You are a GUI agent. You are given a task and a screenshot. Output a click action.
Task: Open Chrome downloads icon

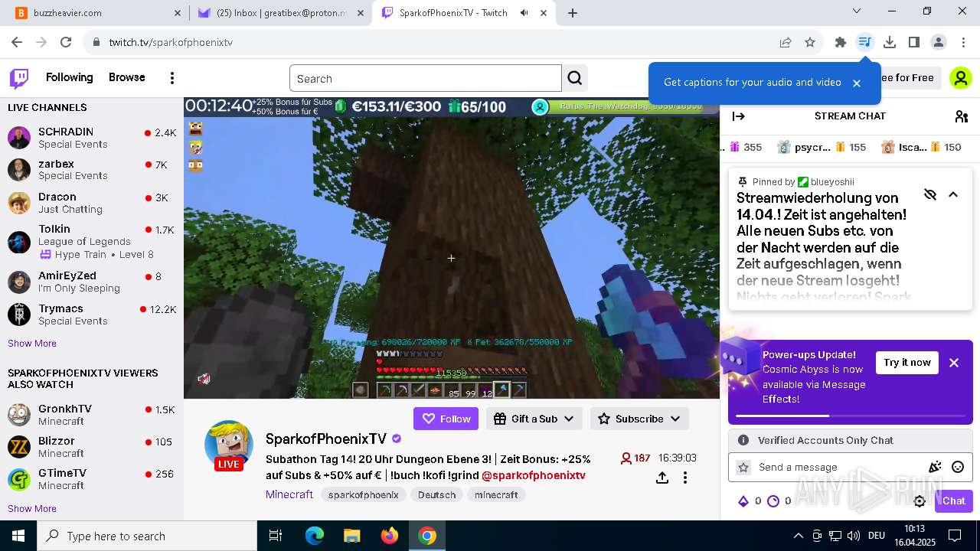(x=890, y=42)
